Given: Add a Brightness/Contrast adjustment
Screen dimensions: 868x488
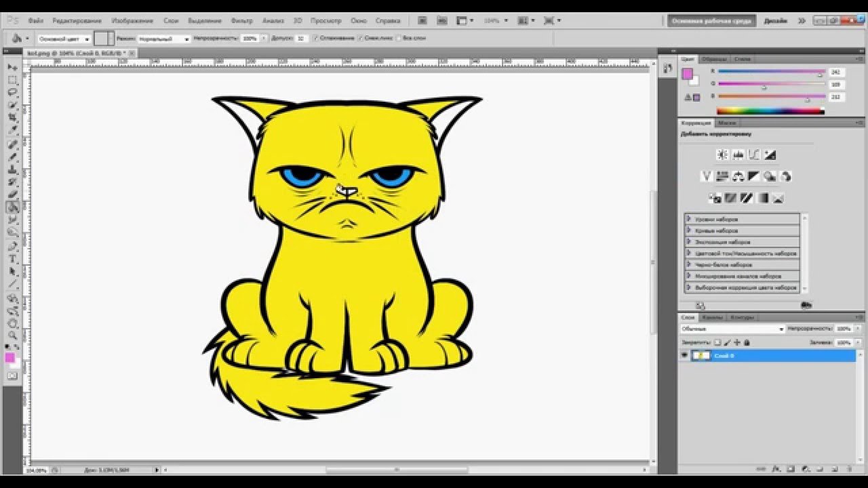Looking at the screenshot, I should [x=722, y=155].
